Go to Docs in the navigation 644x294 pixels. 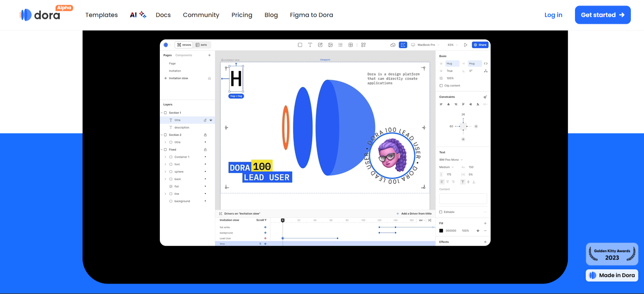[x=163, y=15]
